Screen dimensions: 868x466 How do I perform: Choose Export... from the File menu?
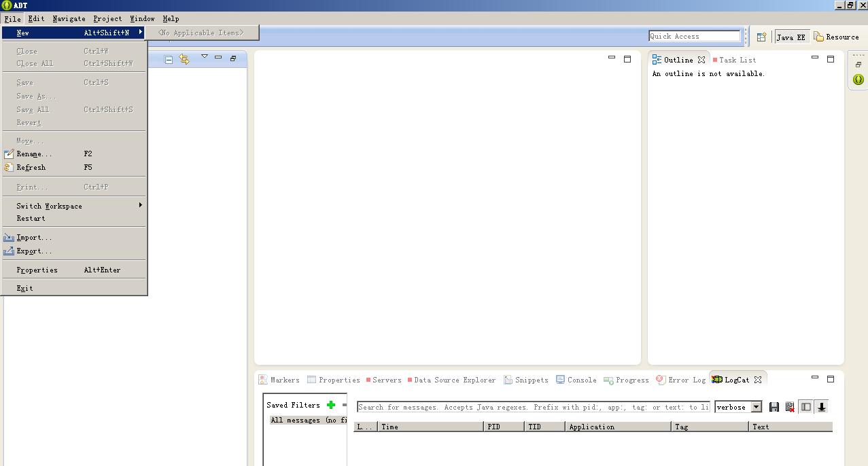[x=73, y=251]
